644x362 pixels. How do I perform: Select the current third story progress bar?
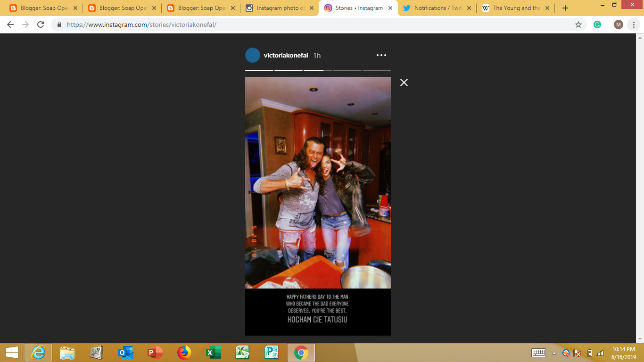point(318,71)
